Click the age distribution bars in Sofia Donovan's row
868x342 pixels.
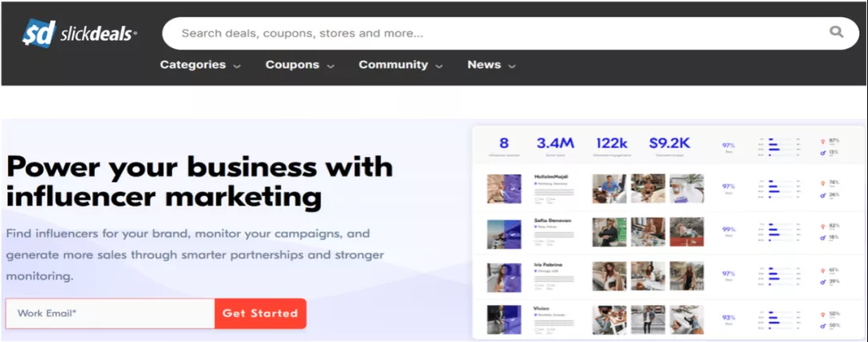tap(775, 233)
